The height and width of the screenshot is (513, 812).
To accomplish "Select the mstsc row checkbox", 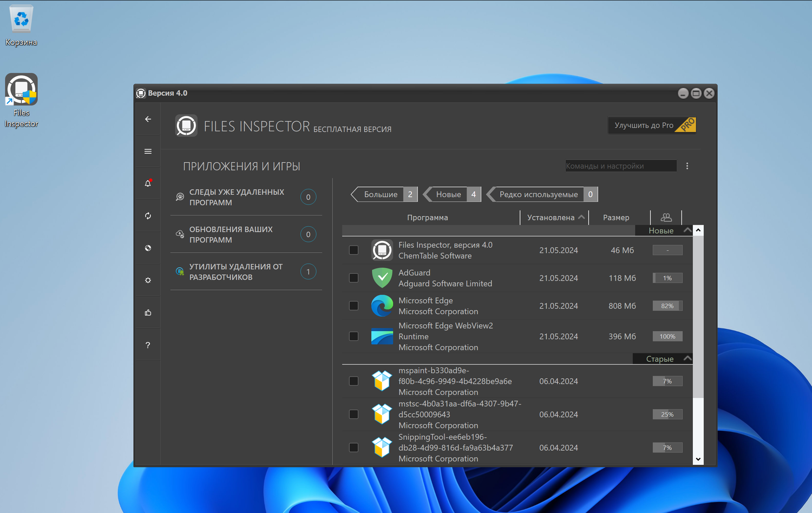I will (353, 414).
